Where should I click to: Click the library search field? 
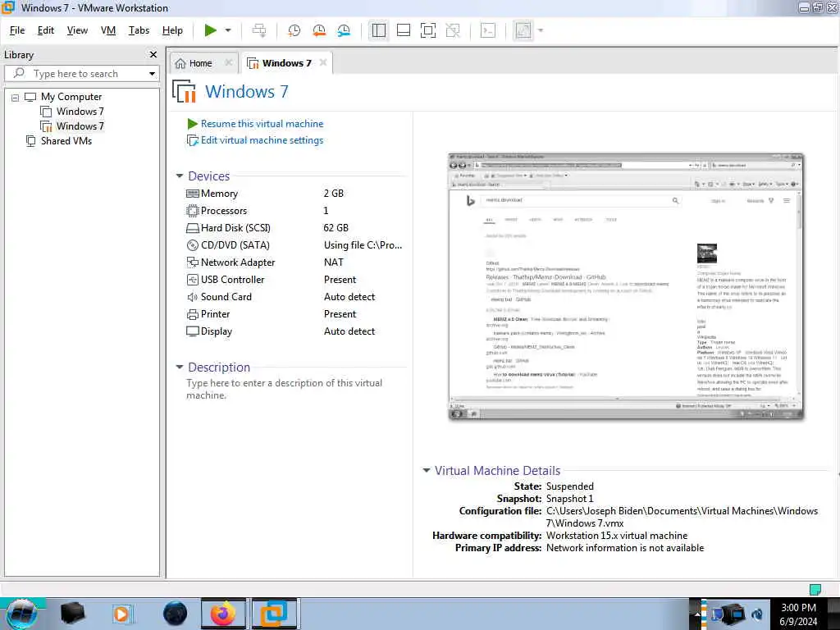[x=80, y=73]
